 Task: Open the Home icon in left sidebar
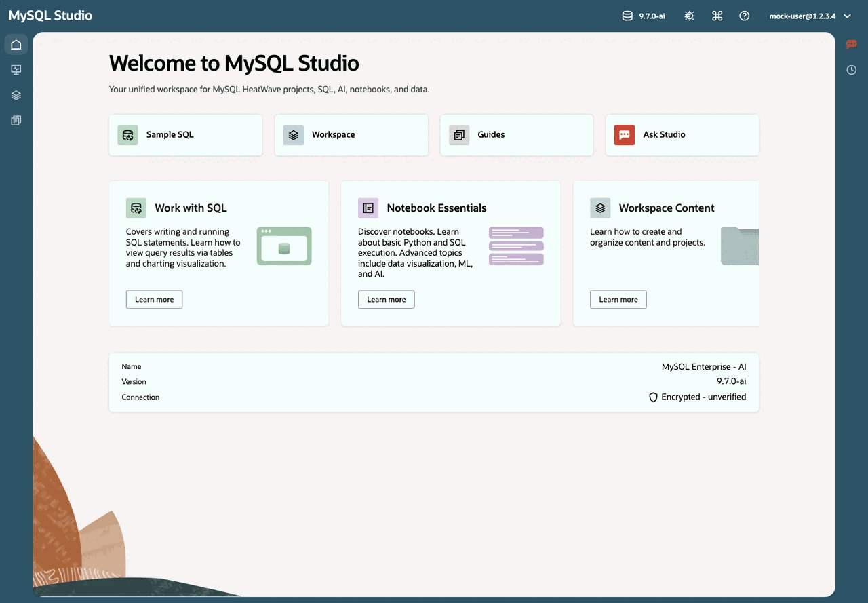pyautogui.click(x=16, y=45)
